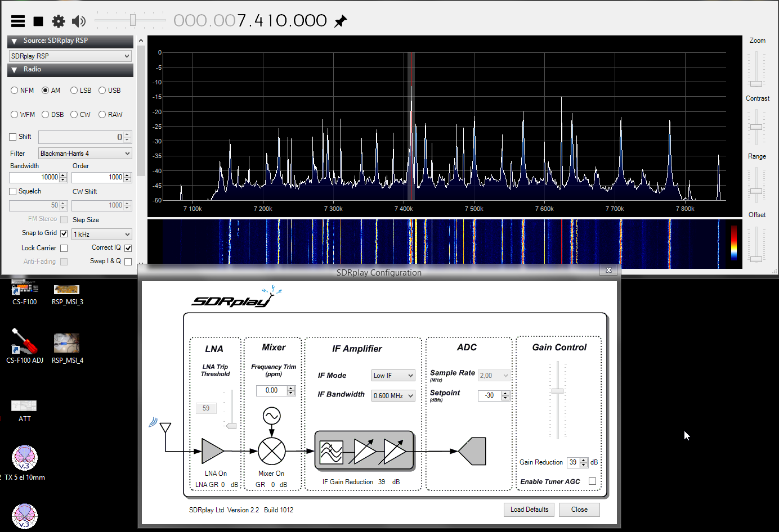
Task: Click the Gain Control slider handle
Action: (557, 391)
